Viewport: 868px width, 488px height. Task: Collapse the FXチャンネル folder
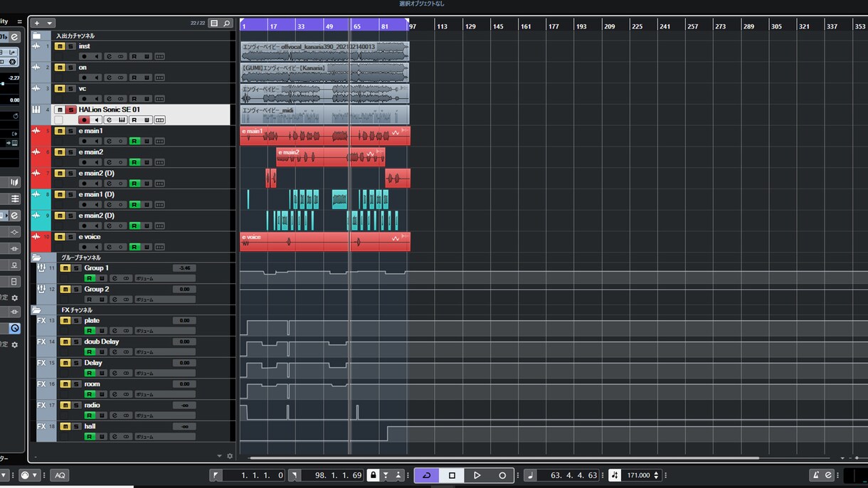[x=36, y=310]
